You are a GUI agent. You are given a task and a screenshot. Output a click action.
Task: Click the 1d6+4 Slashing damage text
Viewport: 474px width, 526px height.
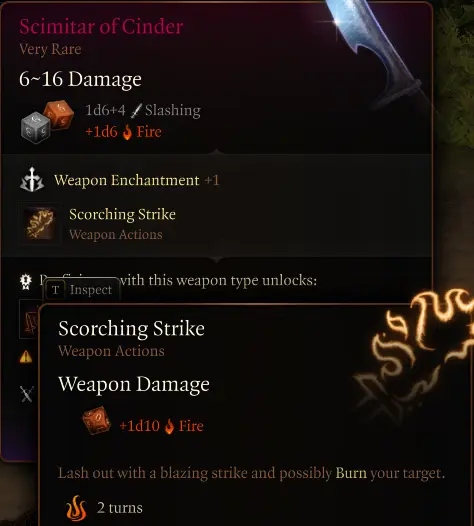143,110
